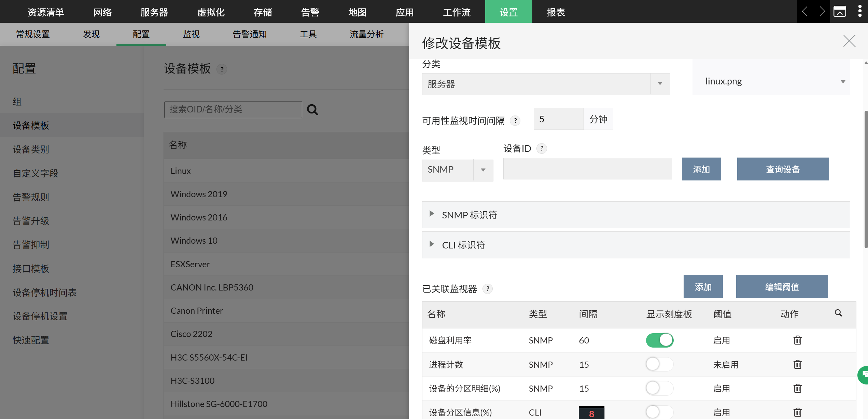
Task: Click the 查询设备 button
Action: click(783, 169)
